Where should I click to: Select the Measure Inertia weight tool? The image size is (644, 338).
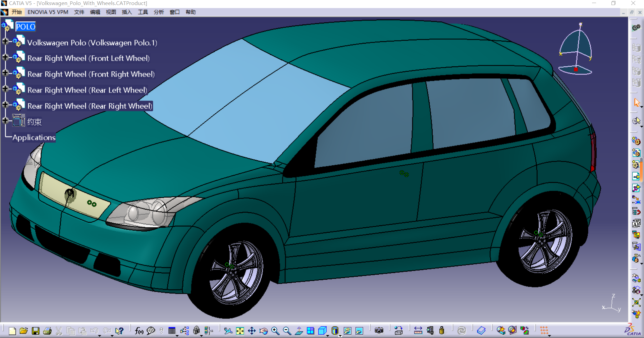click(442, 331)
